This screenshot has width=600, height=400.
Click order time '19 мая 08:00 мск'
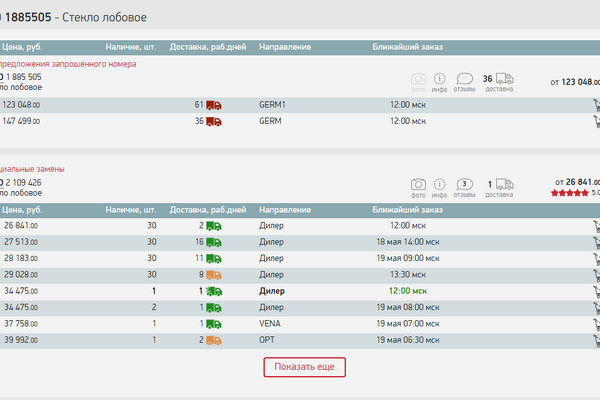point(408,307)
